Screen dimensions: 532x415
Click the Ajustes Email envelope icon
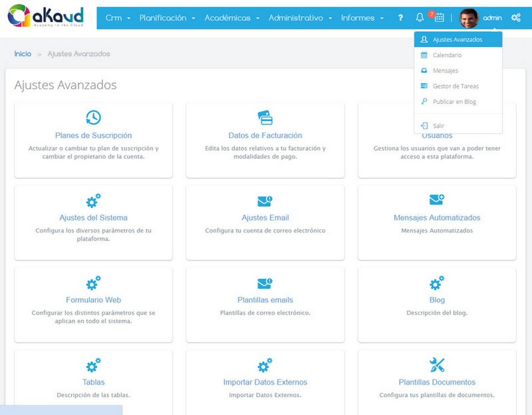click(x=265, y=201)
